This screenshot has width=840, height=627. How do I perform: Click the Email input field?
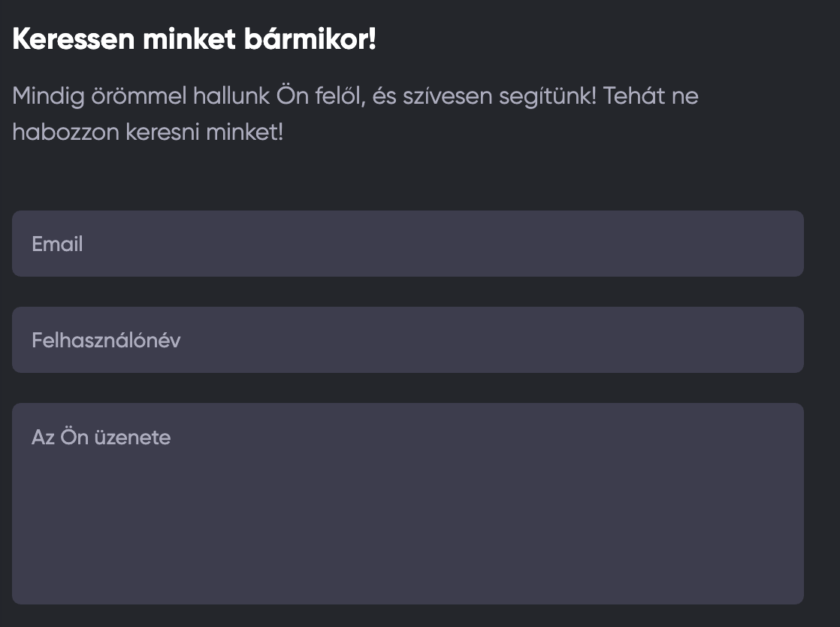pyautogui.click(x=407, y=244)
